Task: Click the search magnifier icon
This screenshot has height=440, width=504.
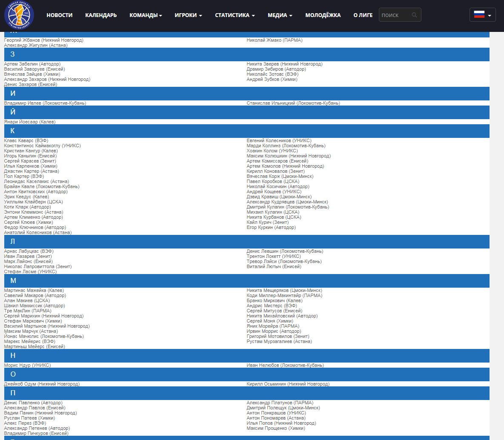Action: coord(414,15)
